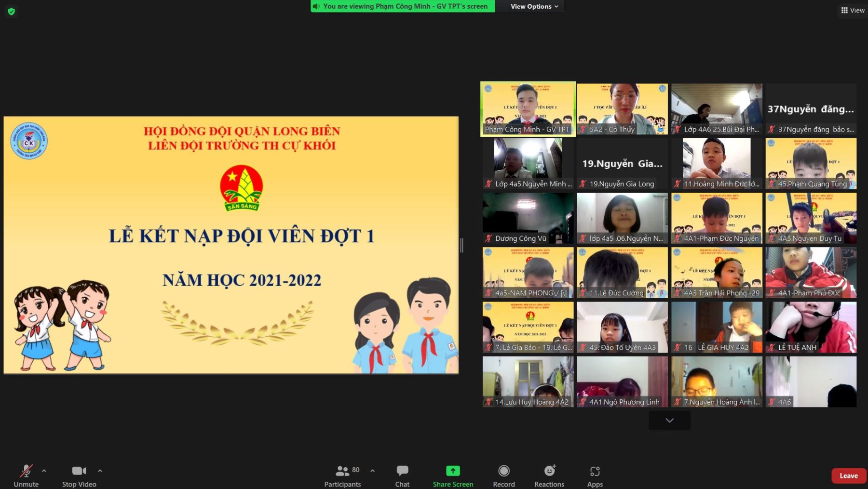
Task: Expand audio settings arrow next to Unmute
Action: (44, 471)
